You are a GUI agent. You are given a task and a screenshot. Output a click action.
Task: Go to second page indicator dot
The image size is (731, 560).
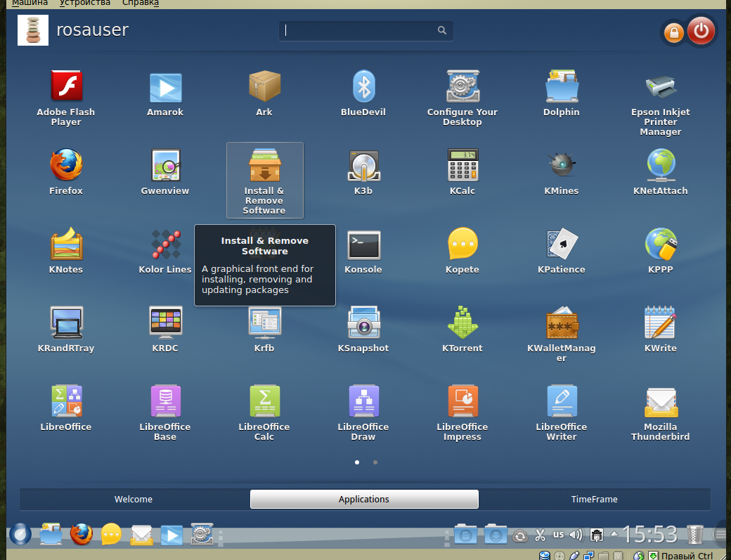375,462
